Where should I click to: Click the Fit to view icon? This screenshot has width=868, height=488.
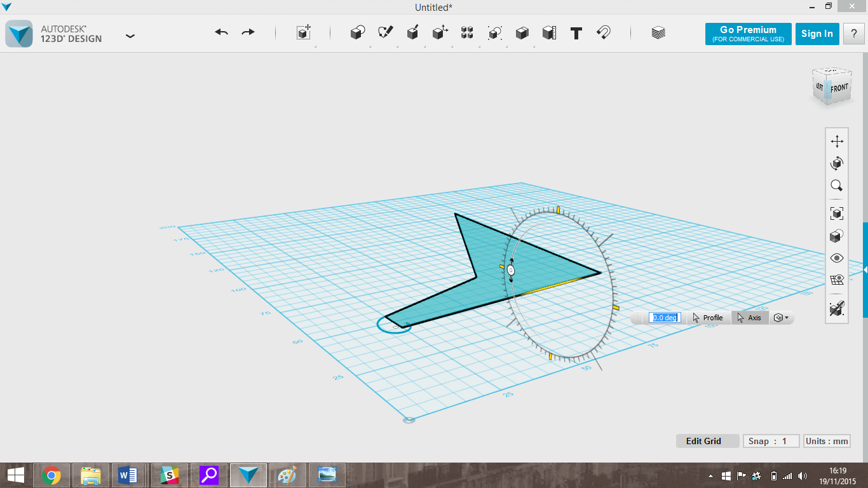[837, 213]
